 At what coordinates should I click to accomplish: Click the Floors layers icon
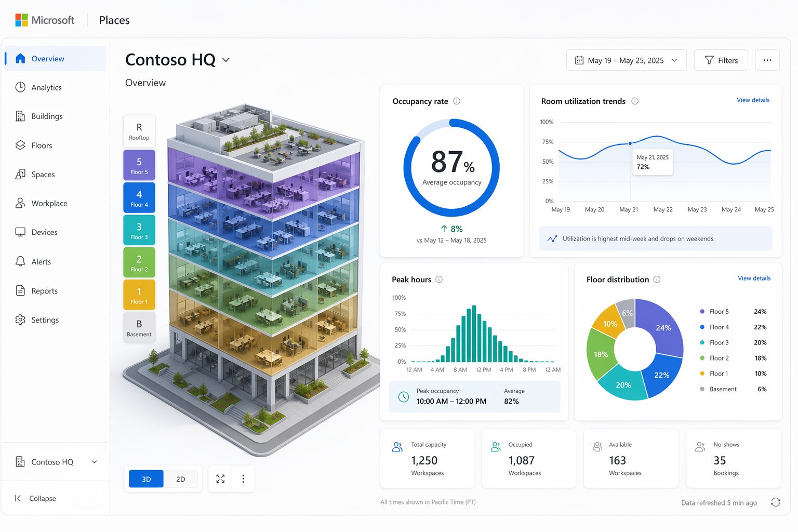pos(20,145)
